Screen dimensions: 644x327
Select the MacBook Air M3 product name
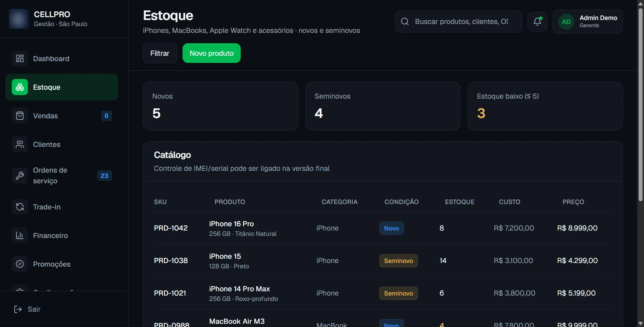pyautogui.click(x=237, y=321)
